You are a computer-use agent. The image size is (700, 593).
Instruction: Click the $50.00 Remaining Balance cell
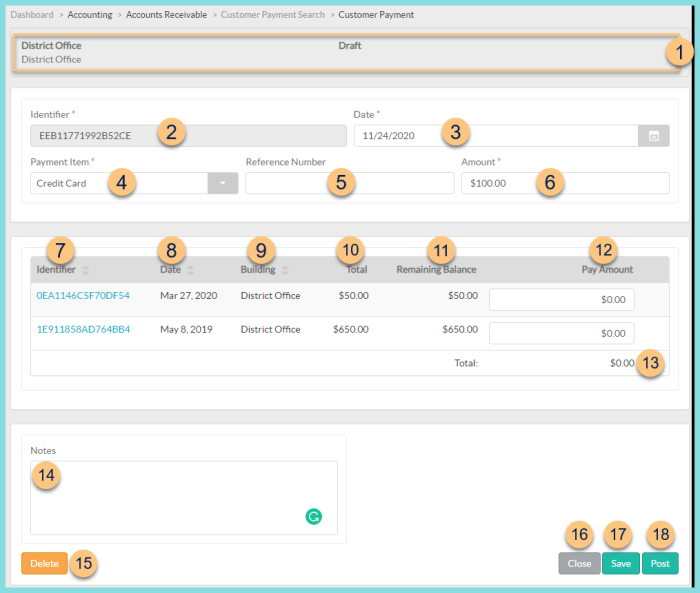point(463,296)
